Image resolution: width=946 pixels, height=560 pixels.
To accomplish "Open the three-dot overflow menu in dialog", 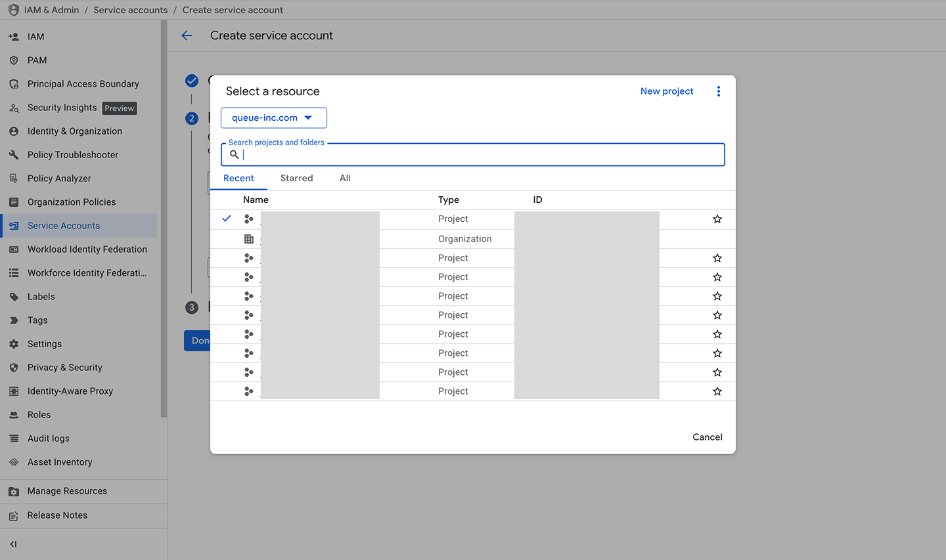I will tap(719, 91).
